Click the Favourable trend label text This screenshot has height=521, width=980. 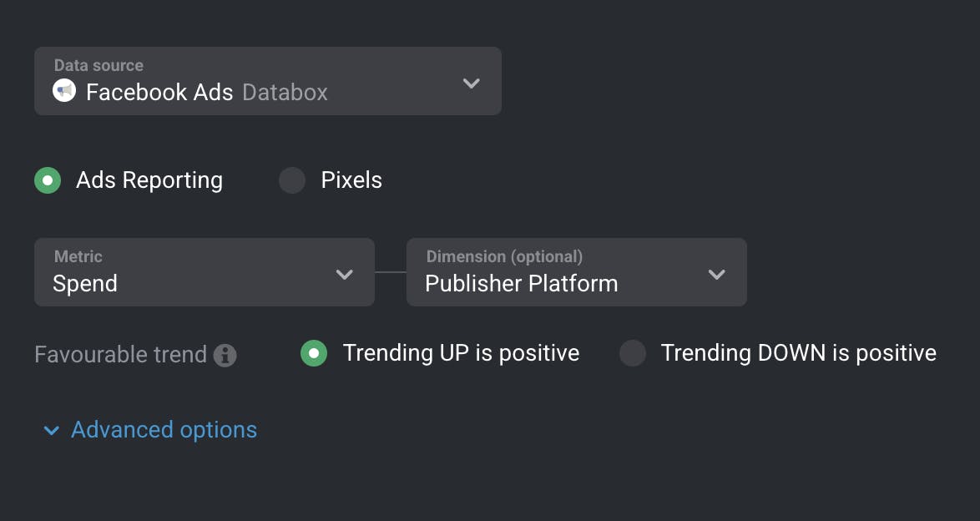[x=121, y=355]
